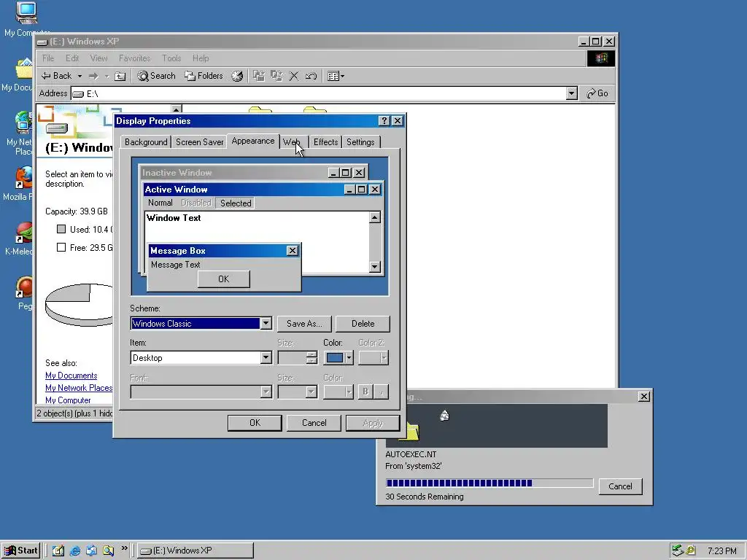Click Cancel in Display Properties
This screenshot has width=747, height=560.
314,423
